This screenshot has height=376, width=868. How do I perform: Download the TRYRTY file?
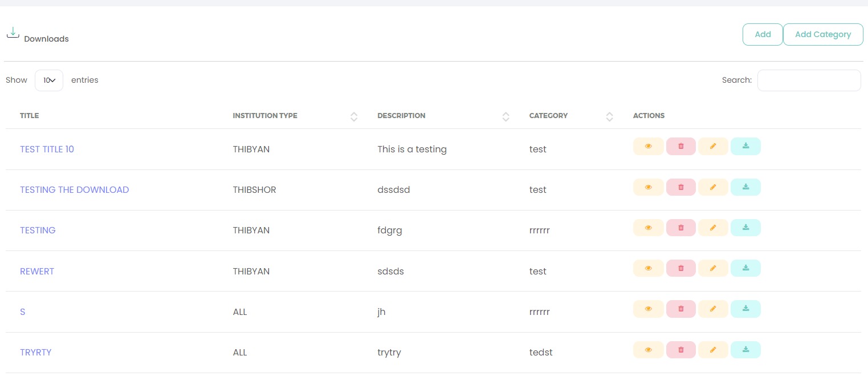pyautogui.click(x=745, y=350)
